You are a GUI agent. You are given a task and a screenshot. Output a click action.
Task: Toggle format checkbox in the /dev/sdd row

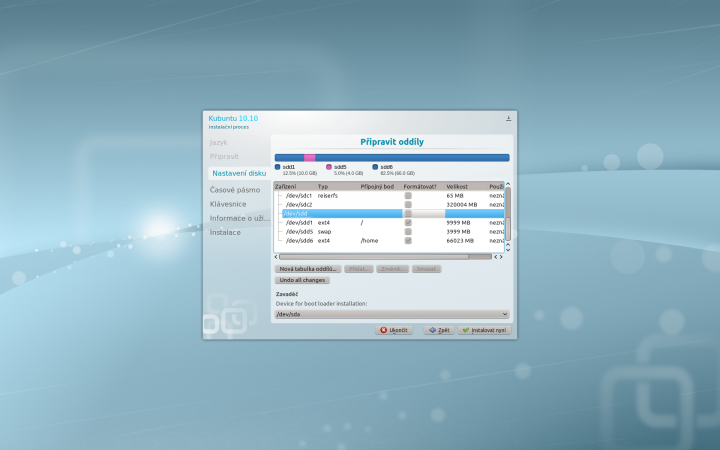pyautogui.click(x=408, y=214)
